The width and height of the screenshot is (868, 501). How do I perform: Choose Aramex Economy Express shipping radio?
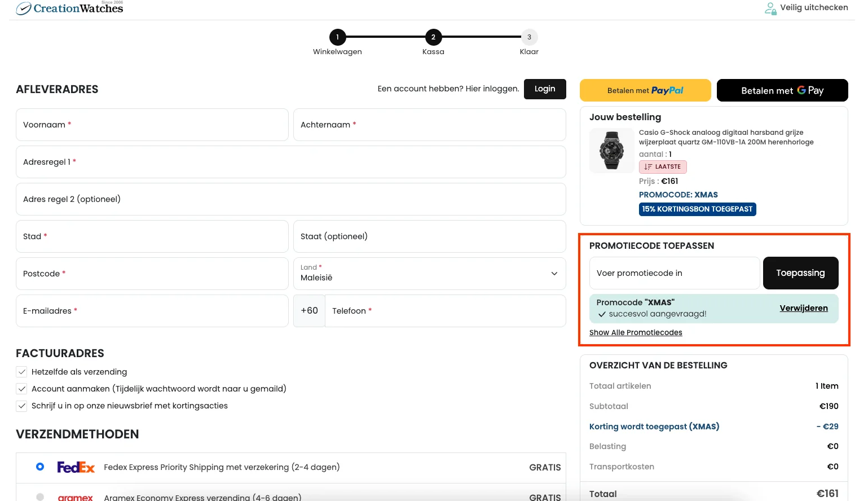click(x=40, y=496)
